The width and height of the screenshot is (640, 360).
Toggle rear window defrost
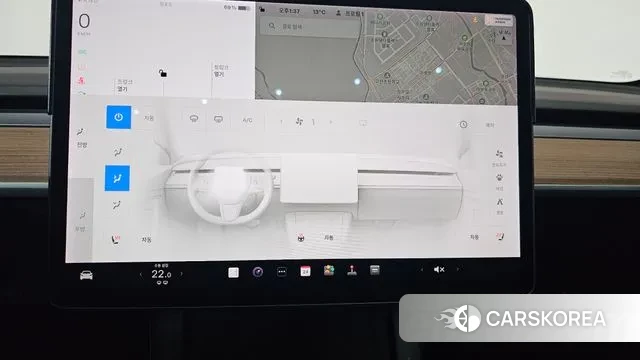[x=218, y=119]
